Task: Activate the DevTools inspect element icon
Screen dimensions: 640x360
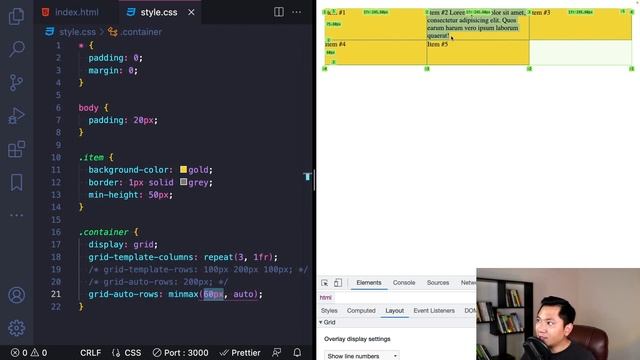Action: click(x=324, y=283)
